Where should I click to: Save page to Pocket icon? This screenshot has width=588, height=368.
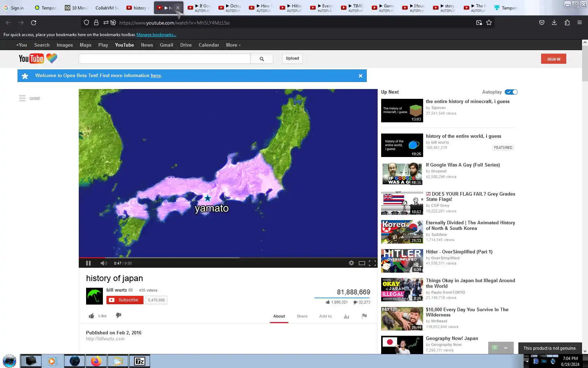(541, 23)
